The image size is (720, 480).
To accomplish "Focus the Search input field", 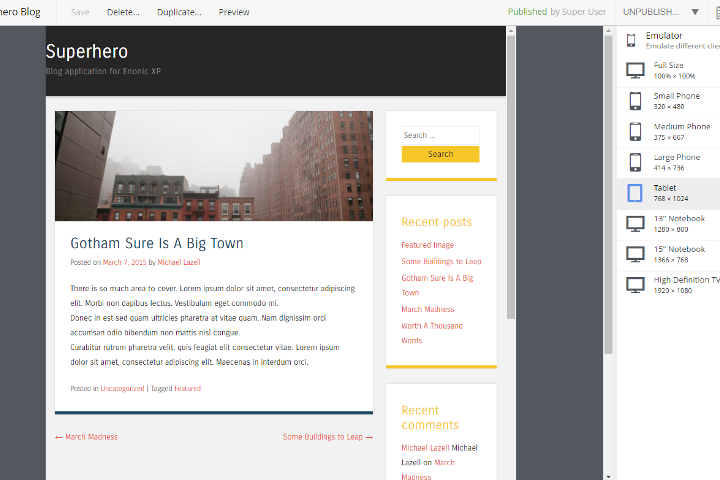I will coord(440,135).
